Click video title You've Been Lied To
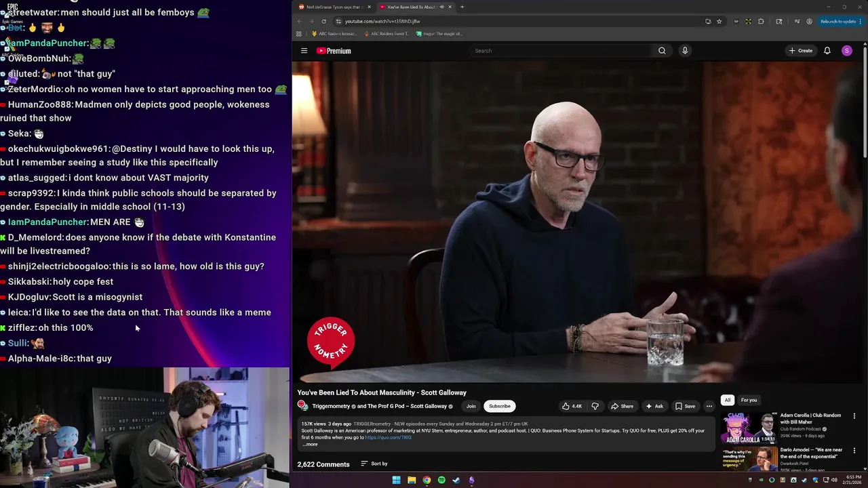 pos(382,392)
